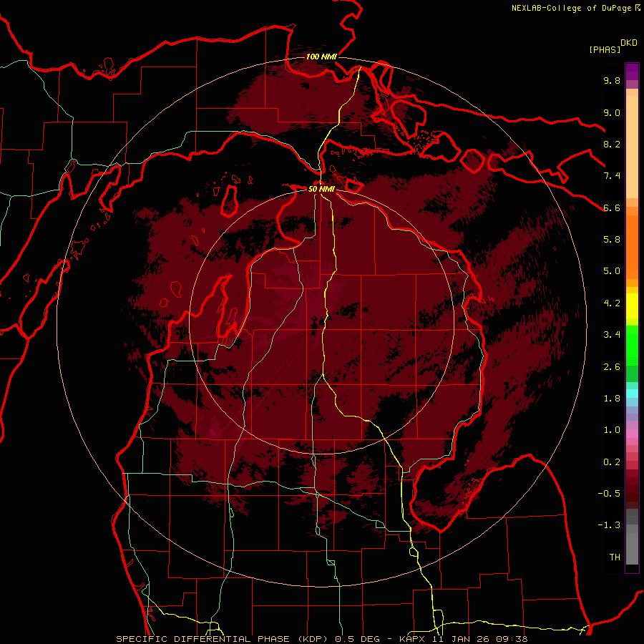644x644 pixels.
Task: Click the 5.0 scale value
Action: point(612,271)
